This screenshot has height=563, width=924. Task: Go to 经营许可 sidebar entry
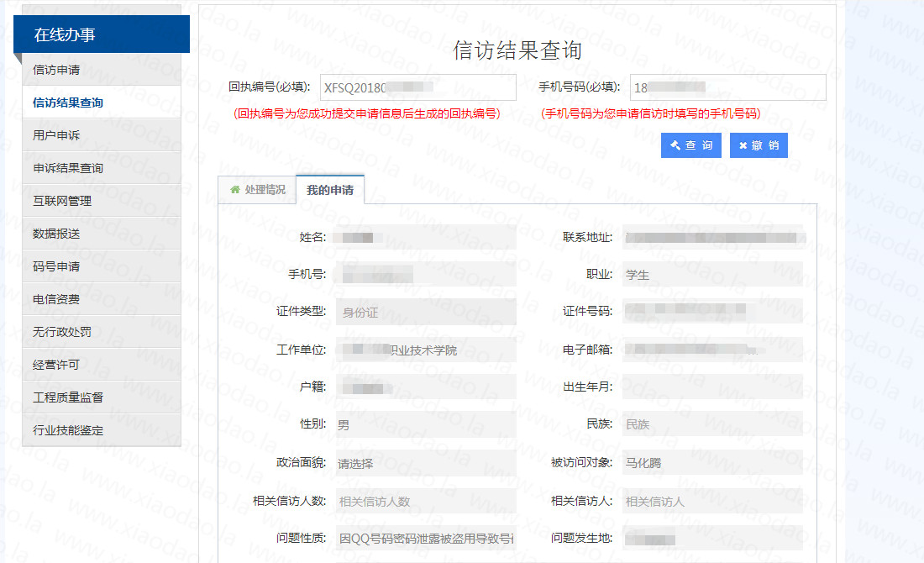click(x=102, y=365)
